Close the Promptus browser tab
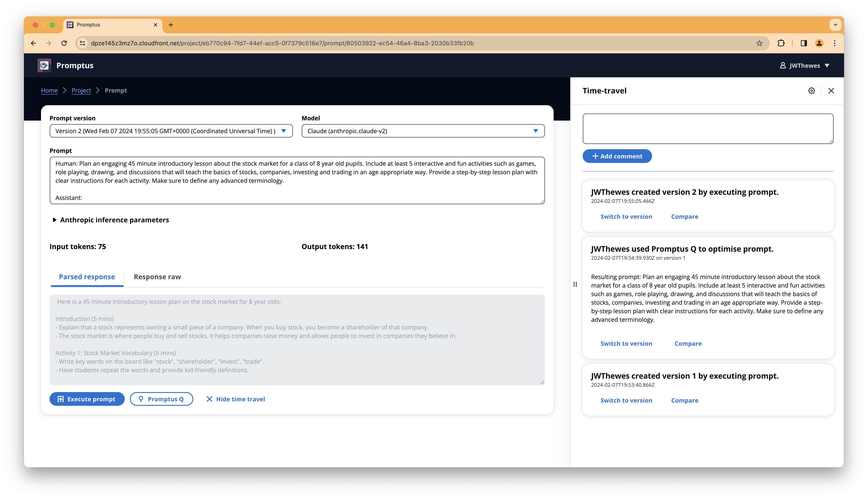The image size is (868, 499). (x=155, y=25)
